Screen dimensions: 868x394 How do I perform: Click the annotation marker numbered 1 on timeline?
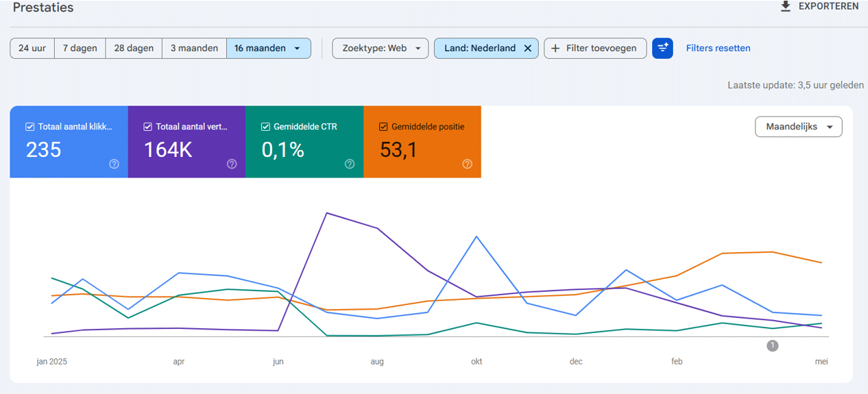point(773,346)
